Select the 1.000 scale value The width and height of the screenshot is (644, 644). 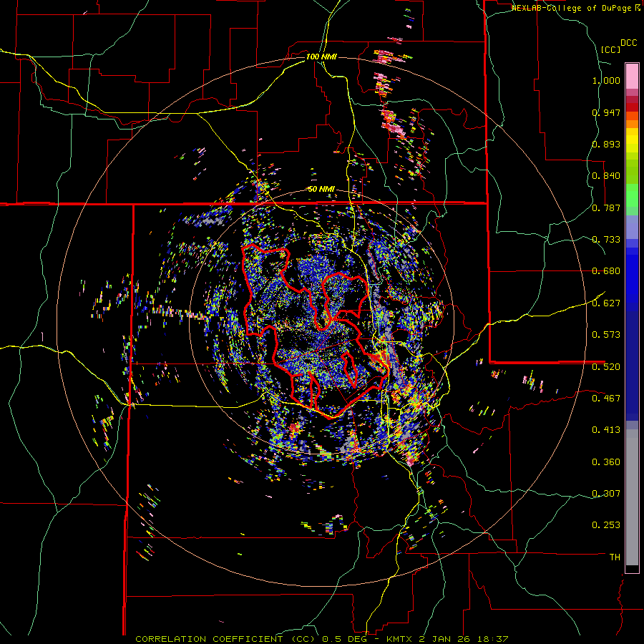coord(606,80)
